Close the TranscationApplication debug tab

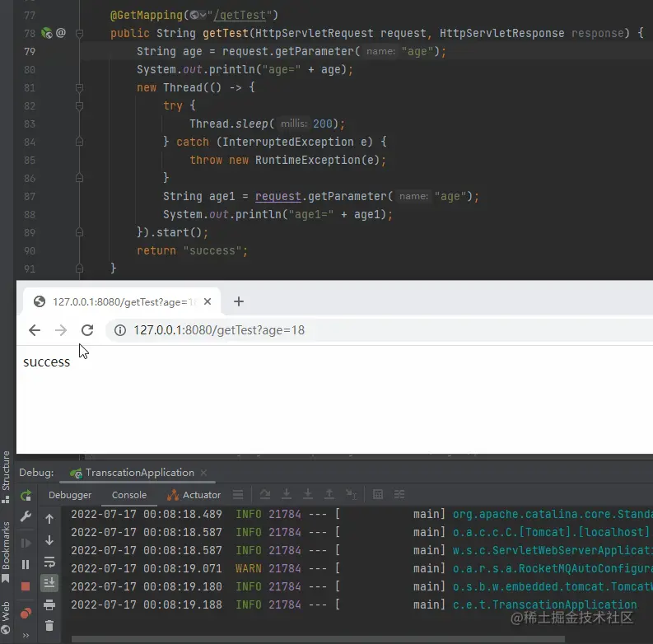tap(203, 473)
